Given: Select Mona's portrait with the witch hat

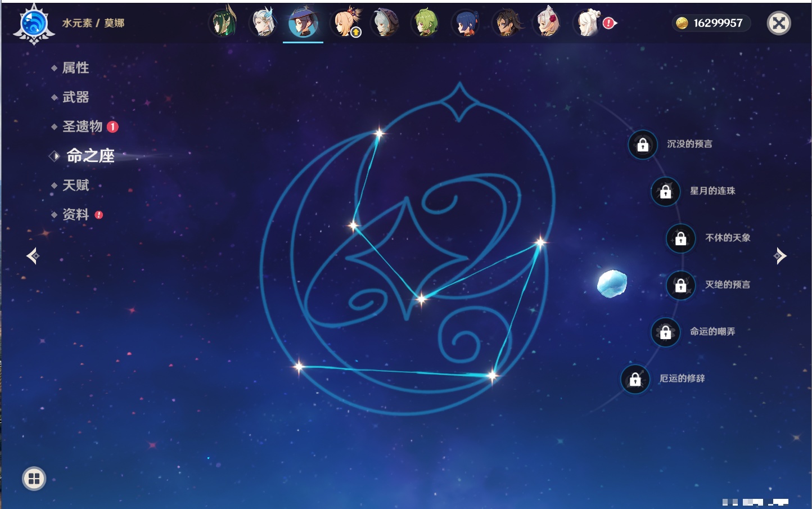Looking at the screenshot, I should pos(303,23).
